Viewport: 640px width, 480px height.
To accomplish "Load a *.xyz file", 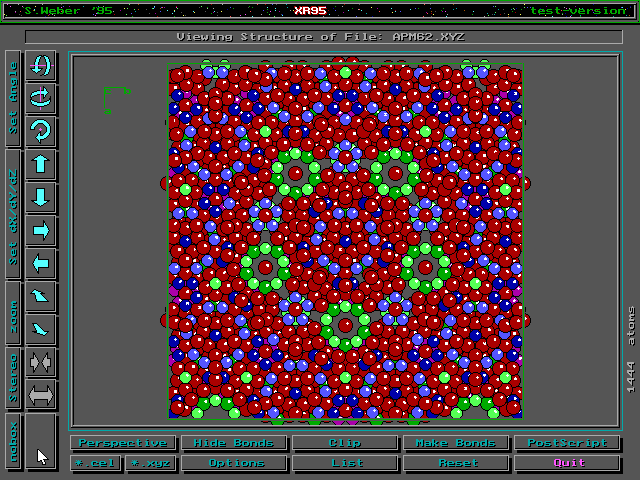I will [x=151, y=463].
